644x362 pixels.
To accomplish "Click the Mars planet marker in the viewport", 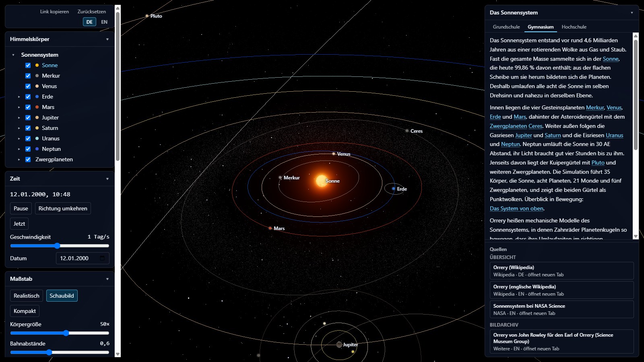I will pyautogui.click(x=270, y=228).
